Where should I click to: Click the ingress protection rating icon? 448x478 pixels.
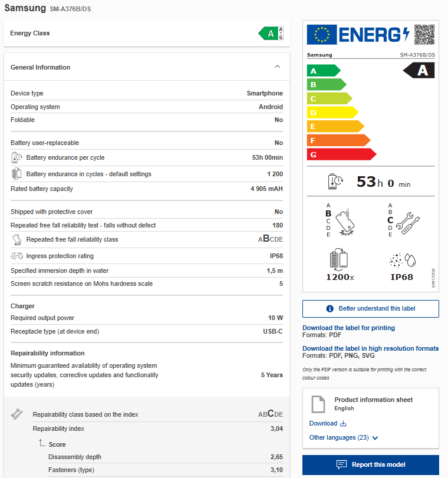(17, 256)
